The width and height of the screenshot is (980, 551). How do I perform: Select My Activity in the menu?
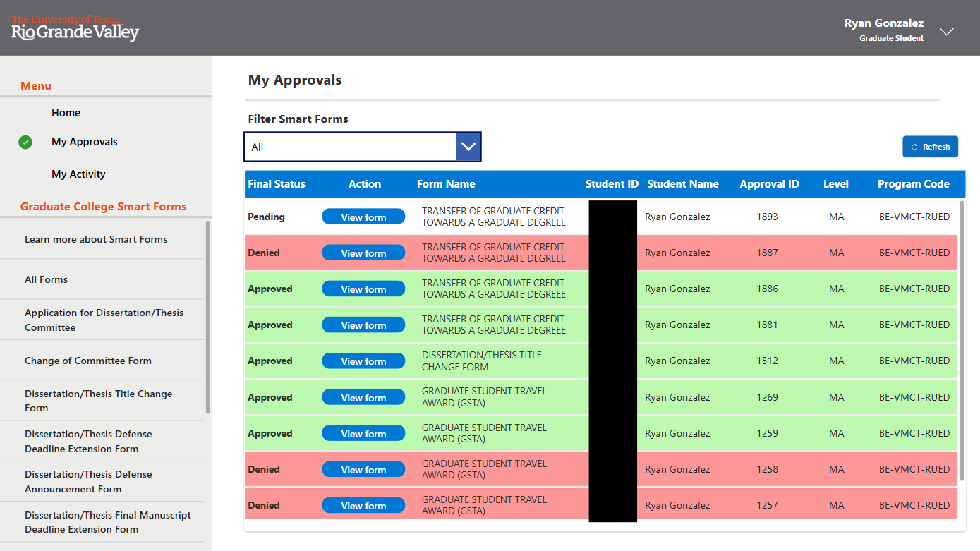(x=78, y=174)
